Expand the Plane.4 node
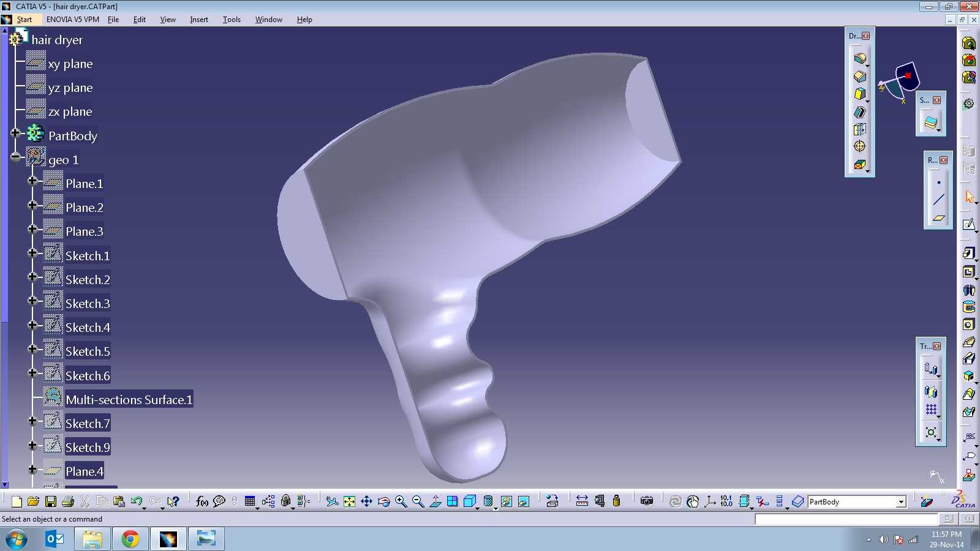Screen dimensions: 980x551 pyautogui.click(x=32, y=469)
